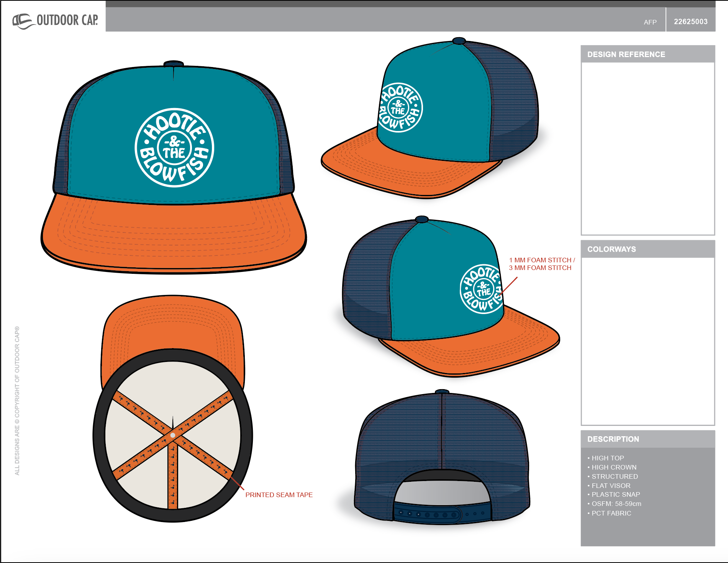Click the black sweatband in underside view

(x=173, y=355)
